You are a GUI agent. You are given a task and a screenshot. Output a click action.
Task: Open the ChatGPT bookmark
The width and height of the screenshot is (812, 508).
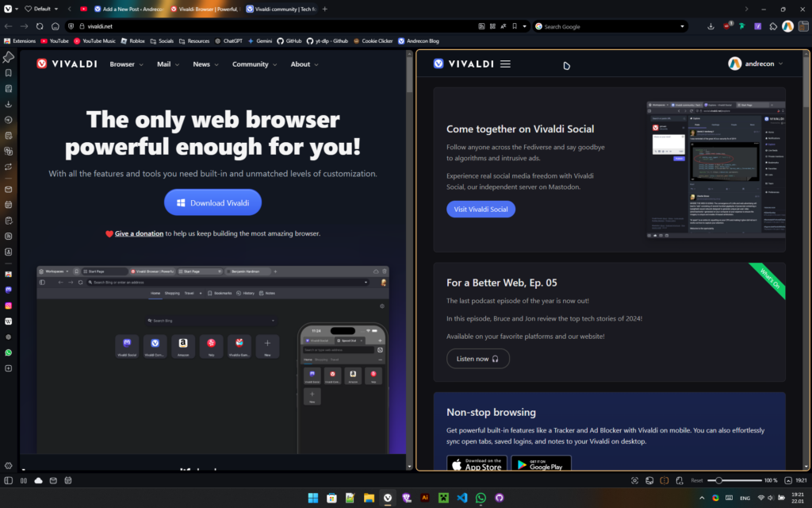pos(228,41)
